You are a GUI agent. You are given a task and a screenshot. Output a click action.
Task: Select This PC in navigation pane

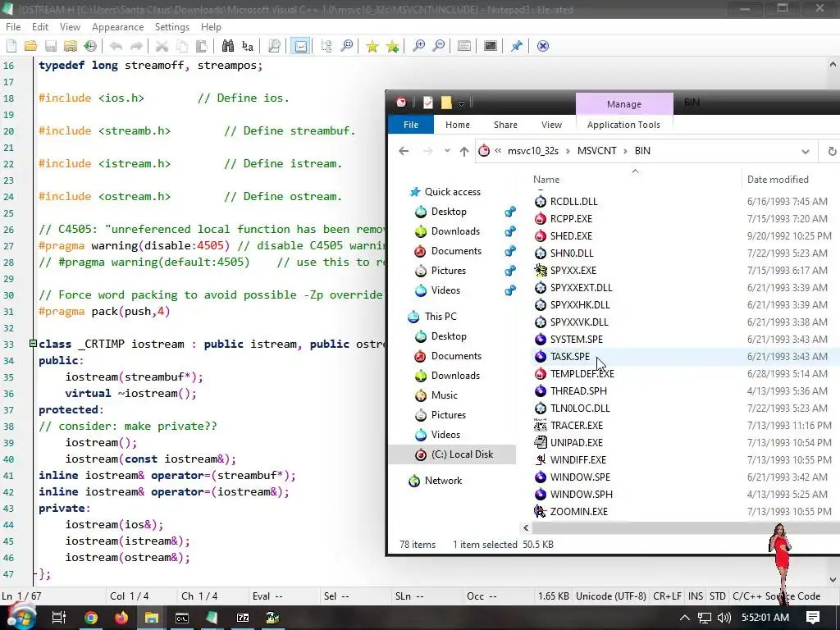coord(441,317)
